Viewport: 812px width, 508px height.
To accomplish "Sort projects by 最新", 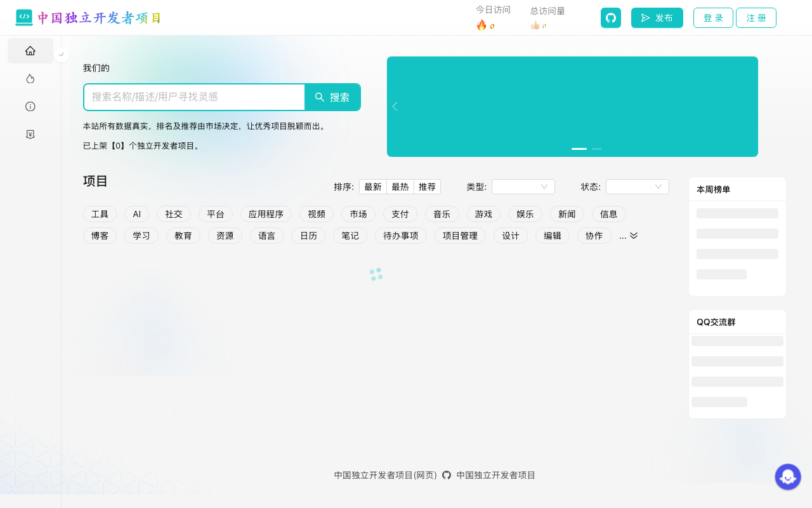I will [x=373, y=187].
